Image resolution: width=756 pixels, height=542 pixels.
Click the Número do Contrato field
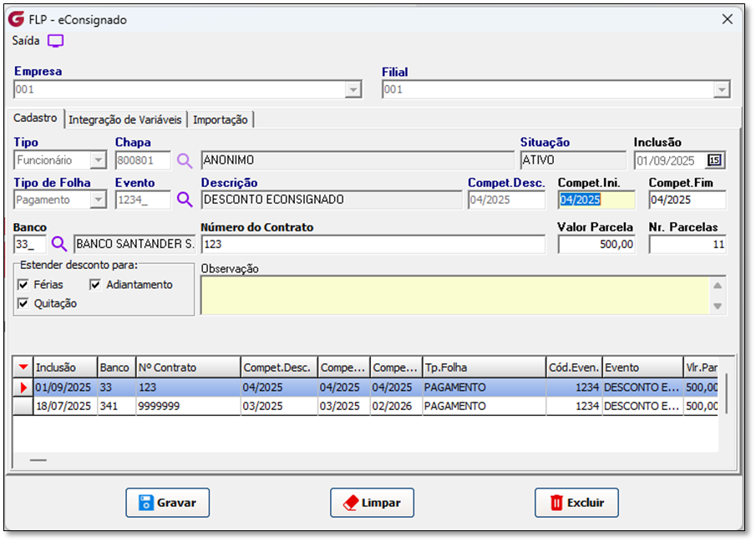pyautogui.click(x=373, y=244)
